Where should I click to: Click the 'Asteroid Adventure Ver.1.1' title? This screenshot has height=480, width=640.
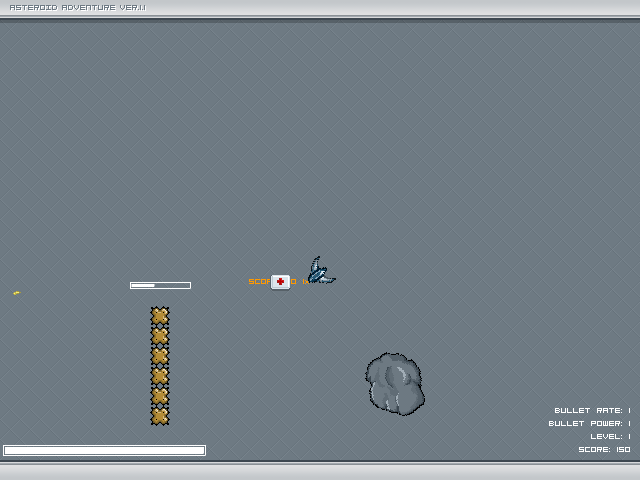tap(78, 7)
